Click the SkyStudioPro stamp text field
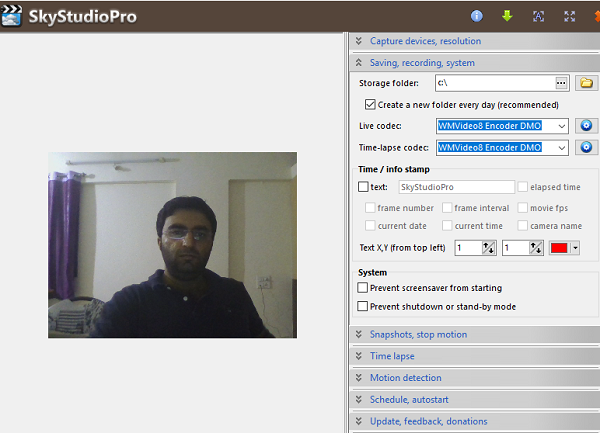This screenshot has height=433, width=600. tap(455, 187)
